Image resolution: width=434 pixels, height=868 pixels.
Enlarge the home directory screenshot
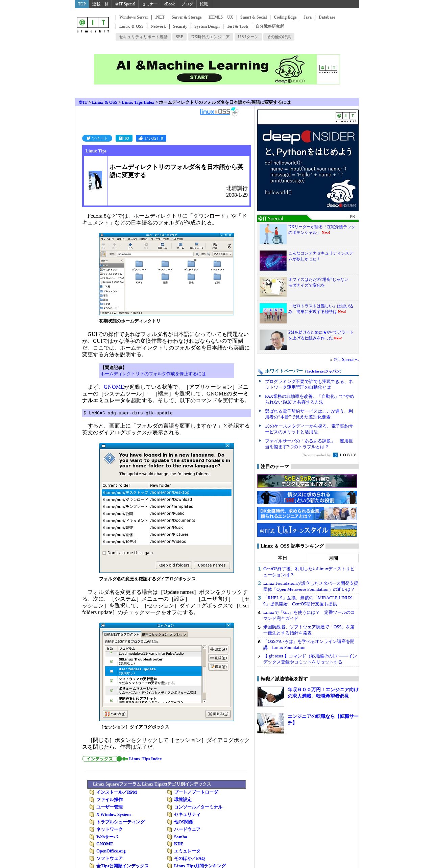167,274
